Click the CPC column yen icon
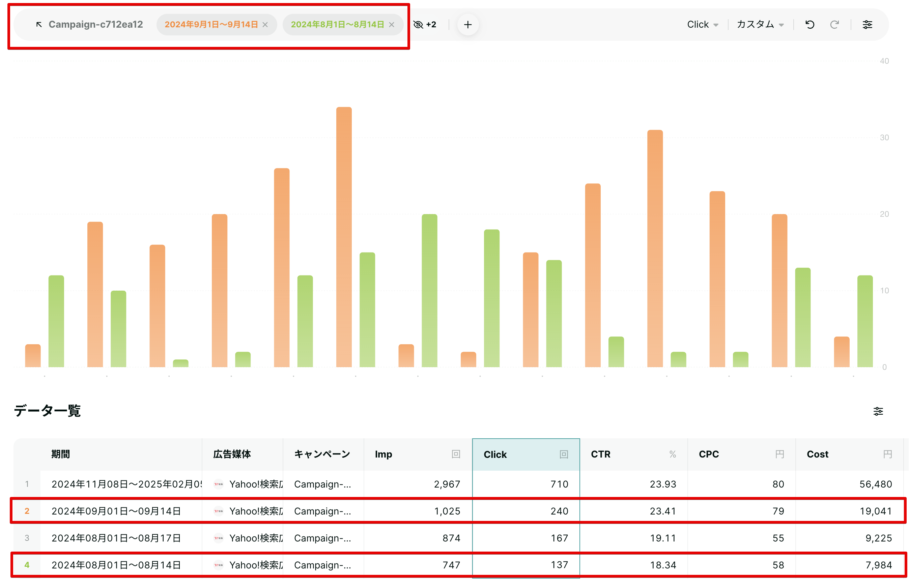The height and width of the screenshot is (588, 909). pos(779,454)
